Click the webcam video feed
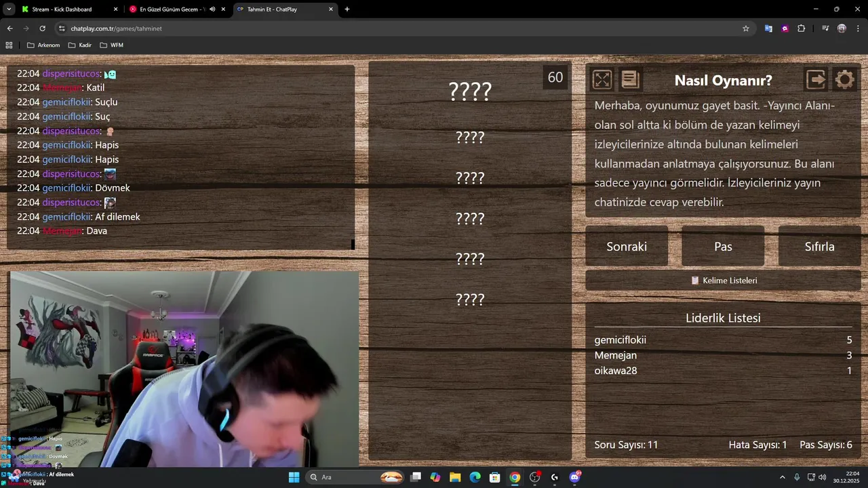The image size is (868, 488). (184, 369)
